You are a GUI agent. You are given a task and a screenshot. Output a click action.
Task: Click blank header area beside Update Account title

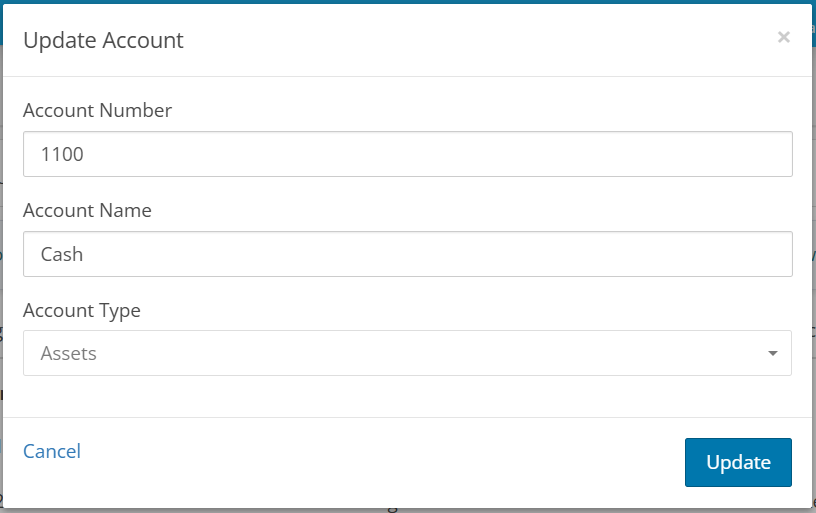(468, 40)
